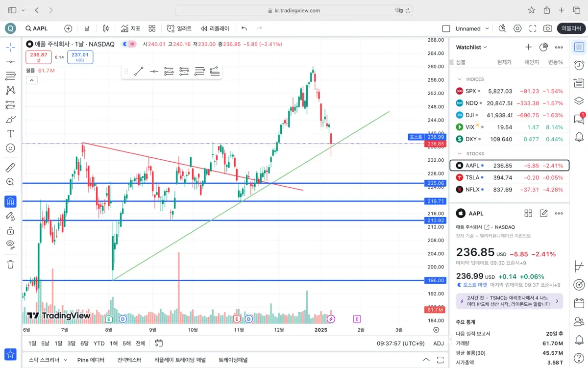
Task: Collapse the indicator legend arrow
Action: [x=31, y=80]
